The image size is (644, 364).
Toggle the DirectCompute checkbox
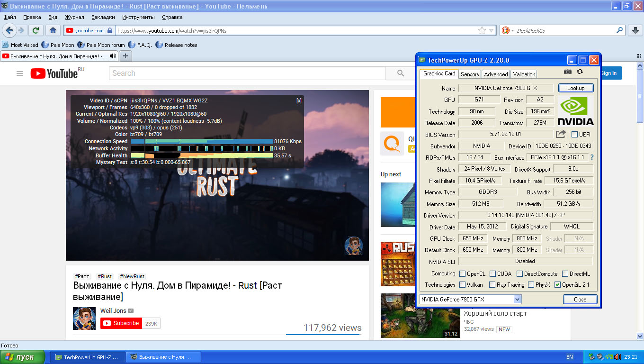[519, 273]
